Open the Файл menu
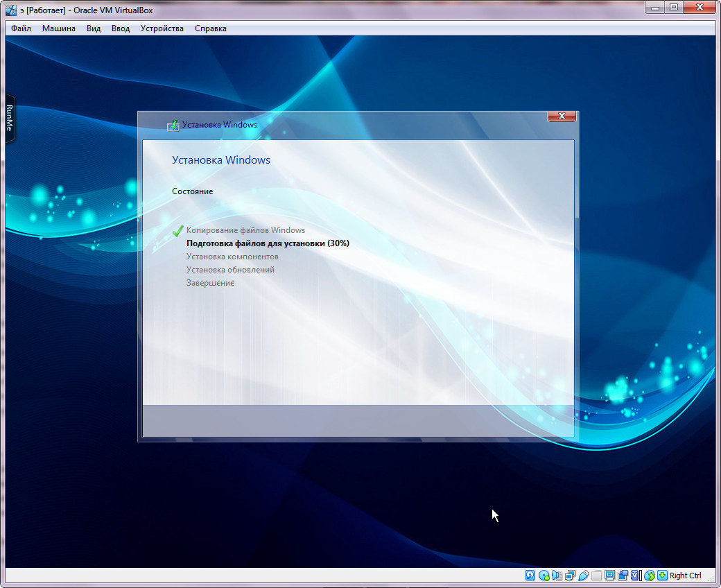 pyautogui.click(x=21, y=28)
